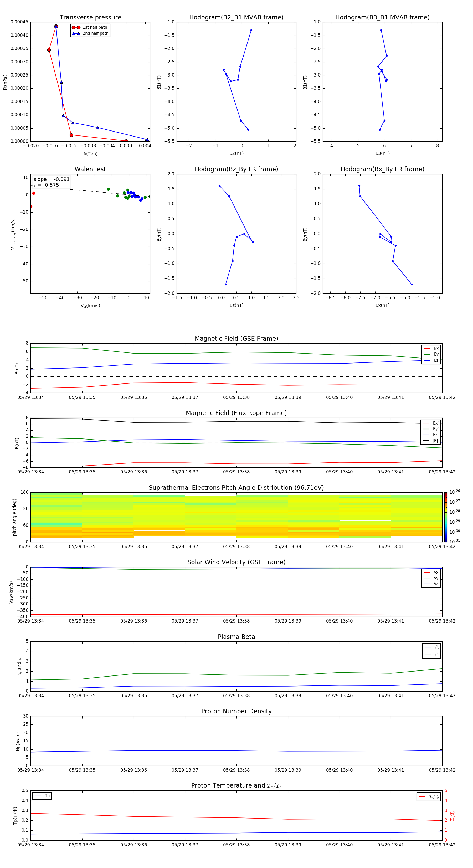Click the 'Pt(nPa)' y-axis label
The height and width of the screenshot is (868, 473).
click(5, 82)
